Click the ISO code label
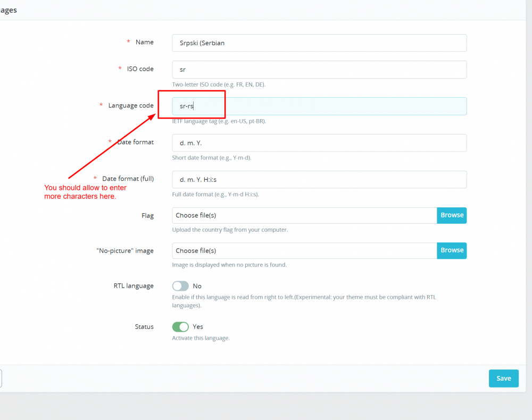 pos(142,69)
